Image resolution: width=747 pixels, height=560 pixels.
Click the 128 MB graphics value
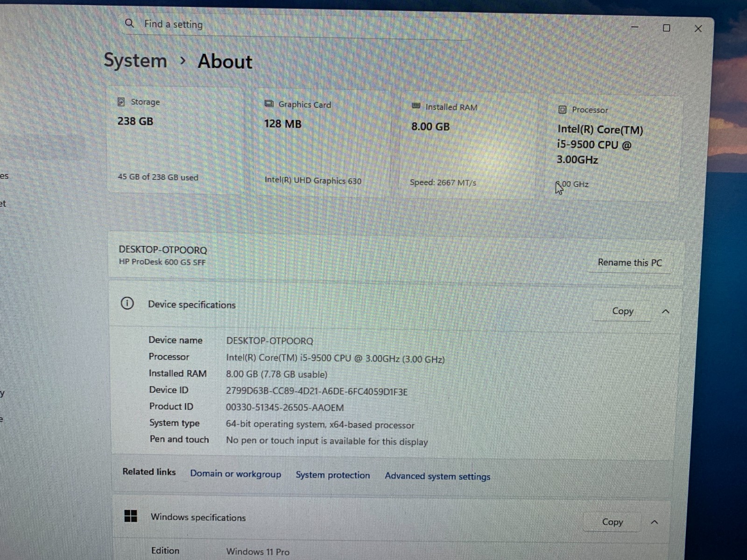[x=283, y=124]
